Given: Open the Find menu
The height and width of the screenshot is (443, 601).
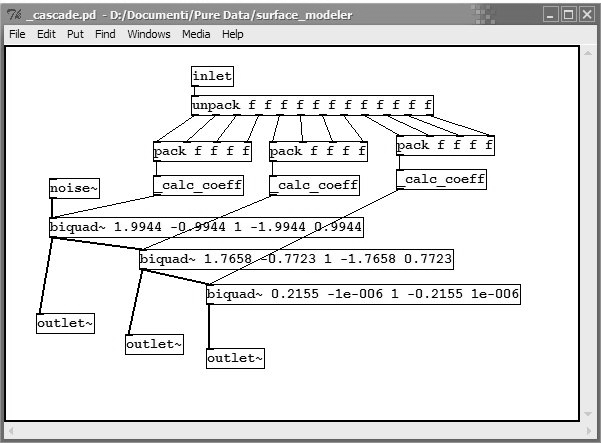Looking at the screenshot, I should pyautogui.click(x=105, y=34).
